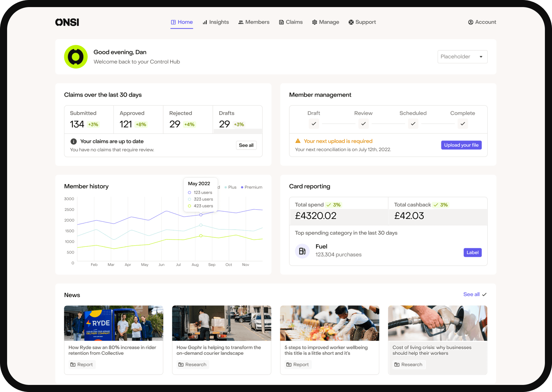Click the Total spend £4320.02 value
The height and width of the screenshot is (392, 552).
[316, 216]
